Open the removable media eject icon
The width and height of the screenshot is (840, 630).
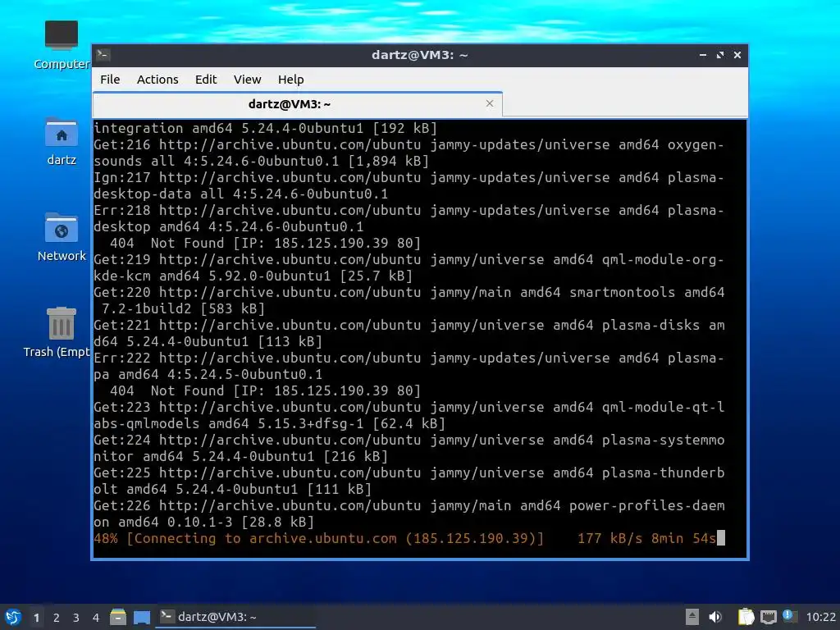[692, 617]
